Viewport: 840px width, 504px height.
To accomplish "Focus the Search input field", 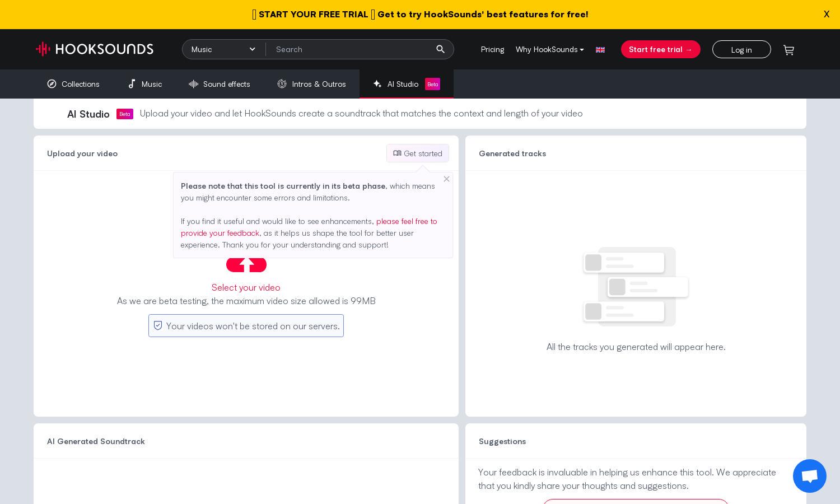I will [351, 49].
